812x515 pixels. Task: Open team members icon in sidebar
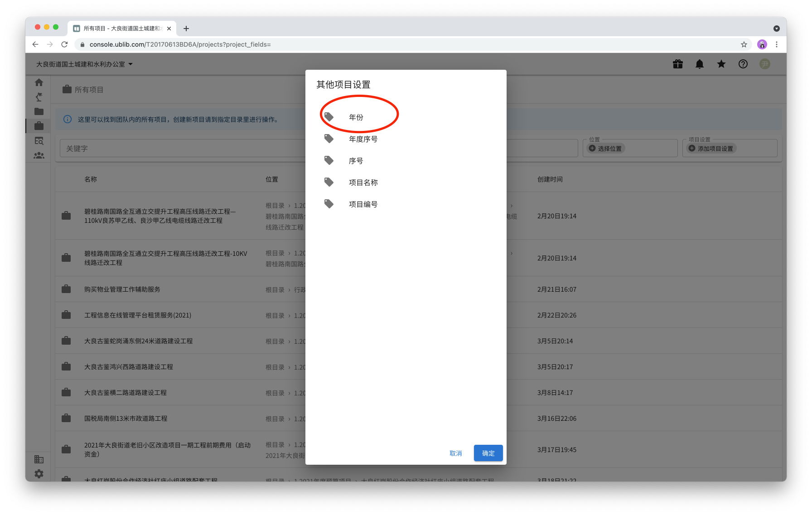pos(39,155)
